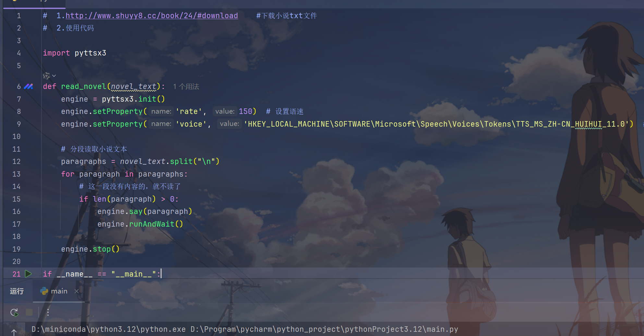Stop the running process with the stop icon
This screenshot has width=644, height=336.
(29, 312)
